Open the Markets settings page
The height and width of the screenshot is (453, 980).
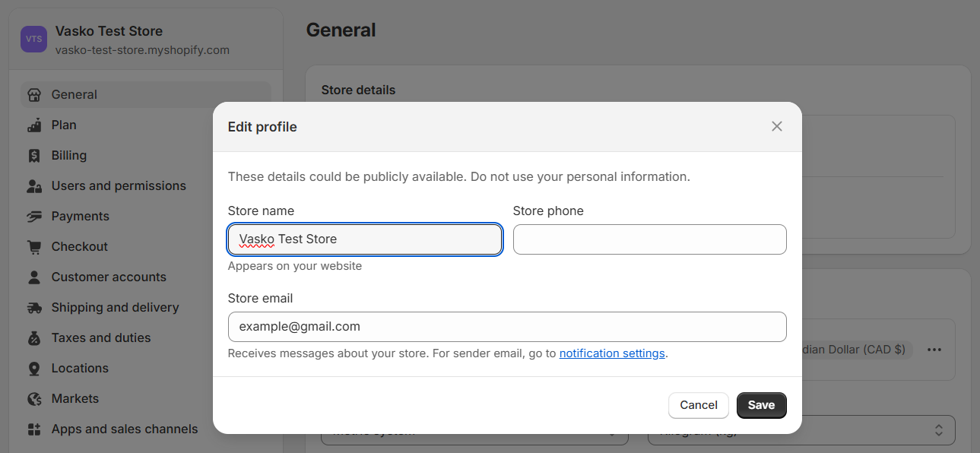(x=75, y=399)
